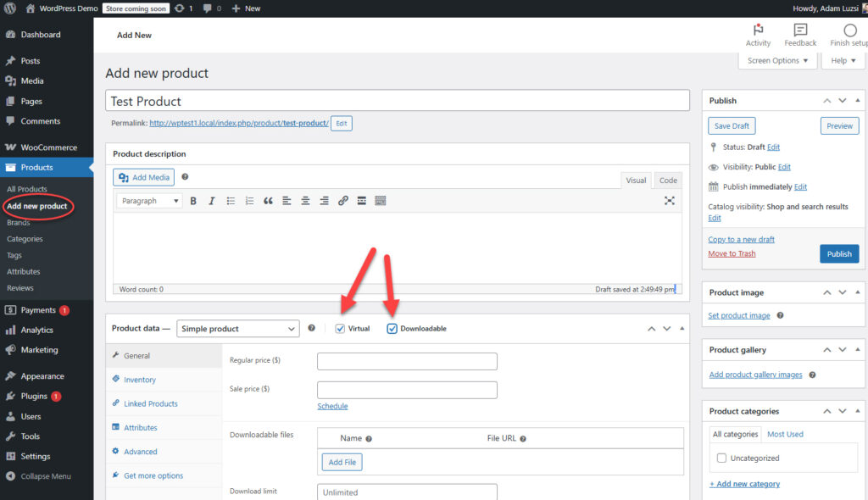Click the Regular price input field

click(407, 361)
